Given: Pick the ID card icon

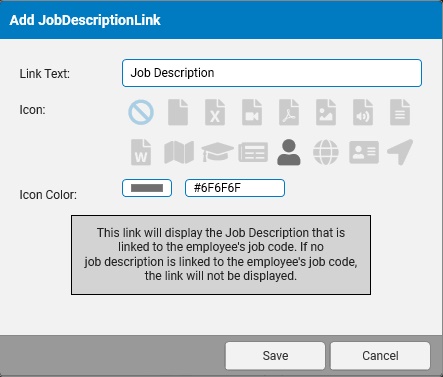Looking at the screenshot, I should [364, 152].
